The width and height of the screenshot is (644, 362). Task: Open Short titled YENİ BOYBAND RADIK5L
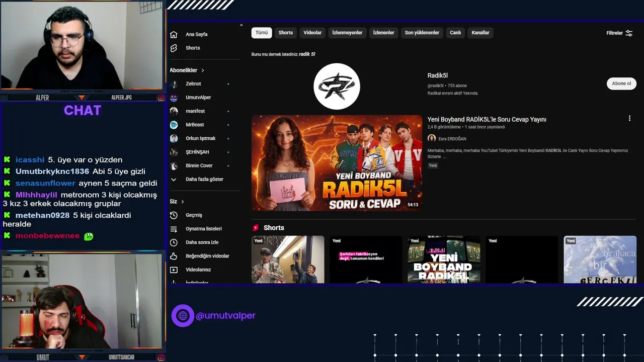coord(444,259)
